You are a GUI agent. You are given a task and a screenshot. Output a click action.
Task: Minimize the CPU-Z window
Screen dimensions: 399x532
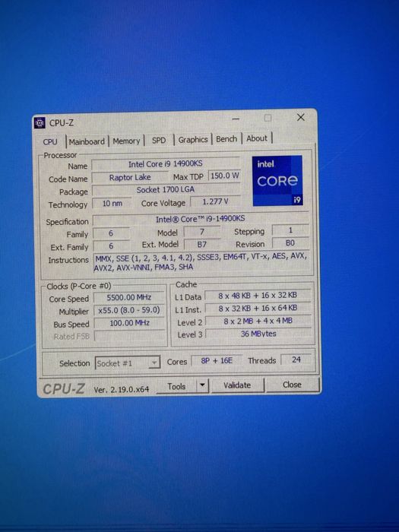[x=236, y=119]
